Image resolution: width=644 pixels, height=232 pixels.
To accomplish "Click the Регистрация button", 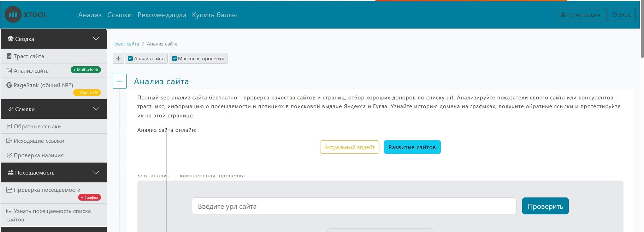I will click(x=580, y=14).
